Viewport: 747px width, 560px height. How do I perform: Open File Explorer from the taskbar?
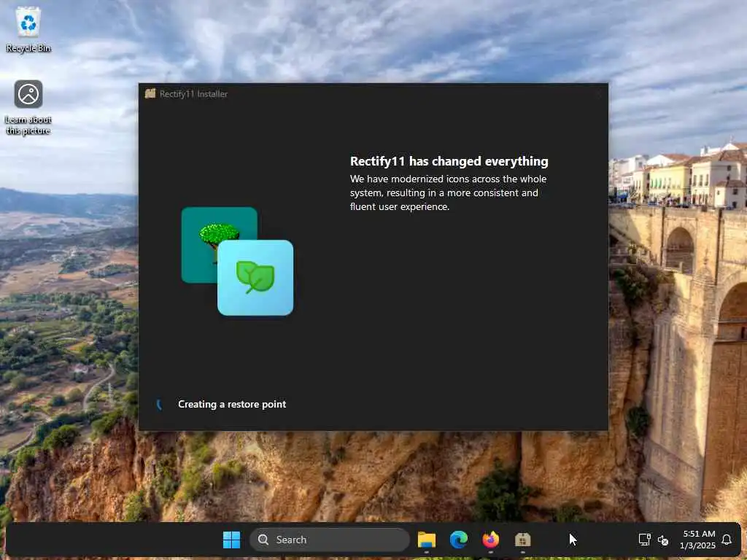426,540
